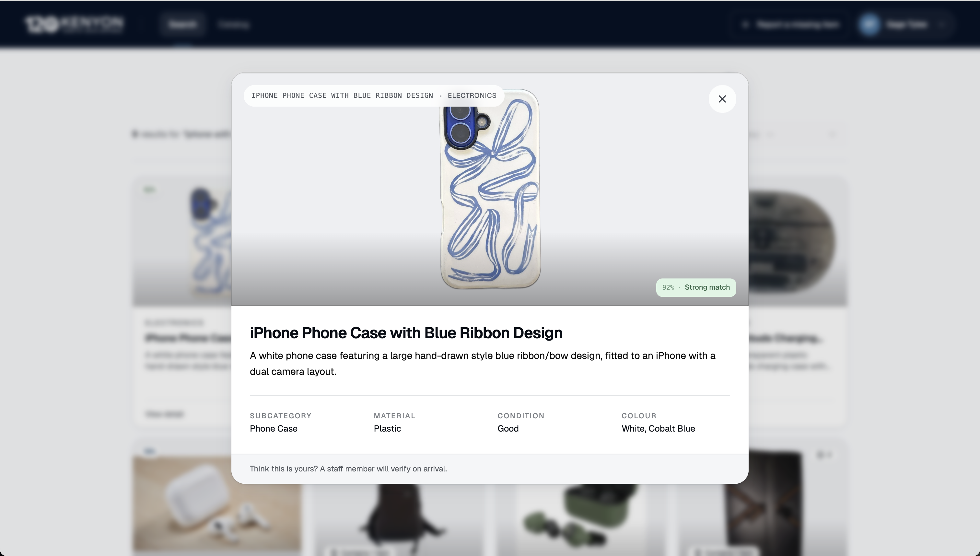Switch to the Search tab in header

(183, 24)
